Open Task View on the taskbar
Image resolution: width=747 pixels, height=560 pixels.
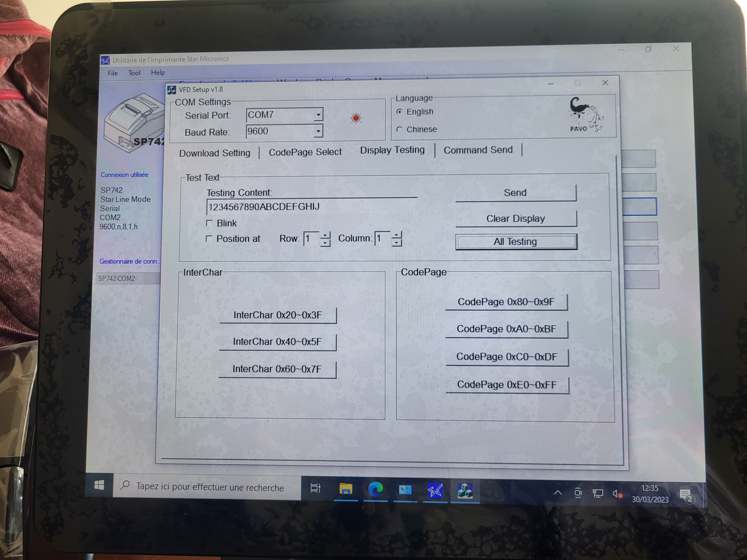pyautogui.click(x=315, y=488)
